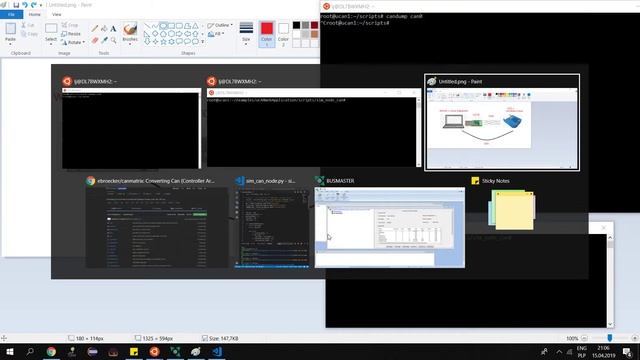Open the shape Outline dropdown

(x=220, y=25)
